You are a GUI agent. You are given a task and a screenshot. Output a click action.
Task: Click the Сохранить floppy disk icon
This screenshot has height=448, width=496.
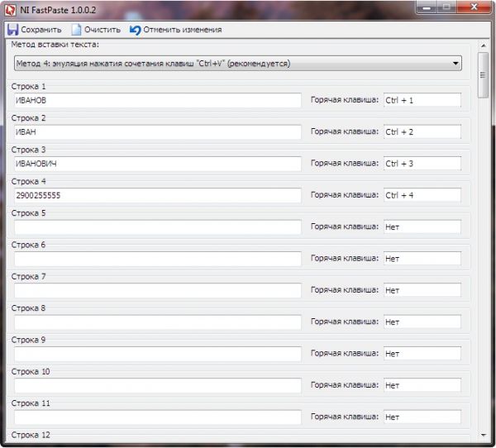click(13, 30)
